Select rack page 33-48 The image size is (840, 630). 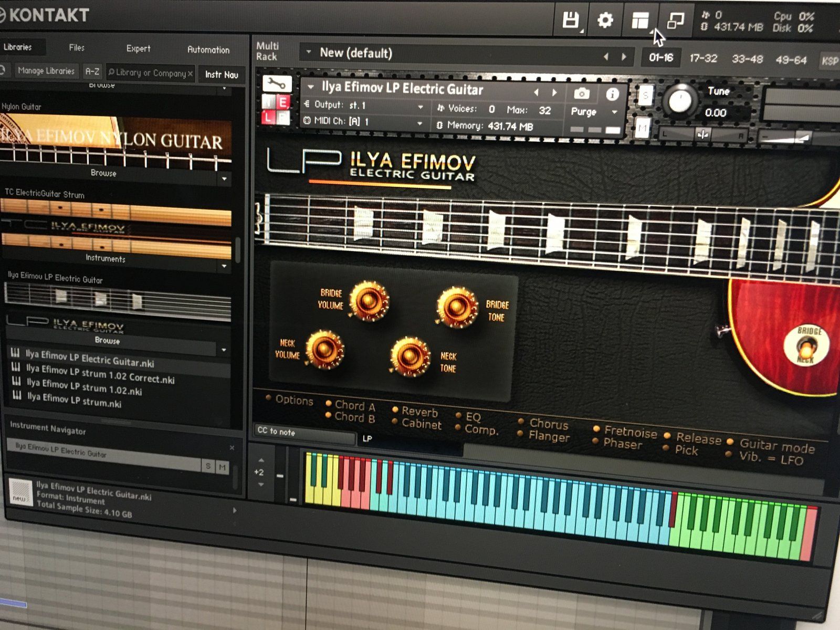(x=747, y=59)
